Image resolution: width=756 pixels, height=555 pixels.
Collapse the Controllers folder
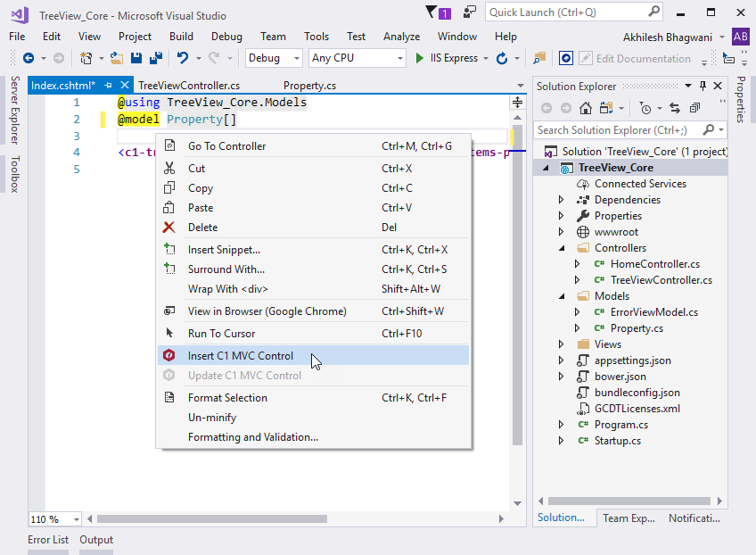click(x=561, y=248)
